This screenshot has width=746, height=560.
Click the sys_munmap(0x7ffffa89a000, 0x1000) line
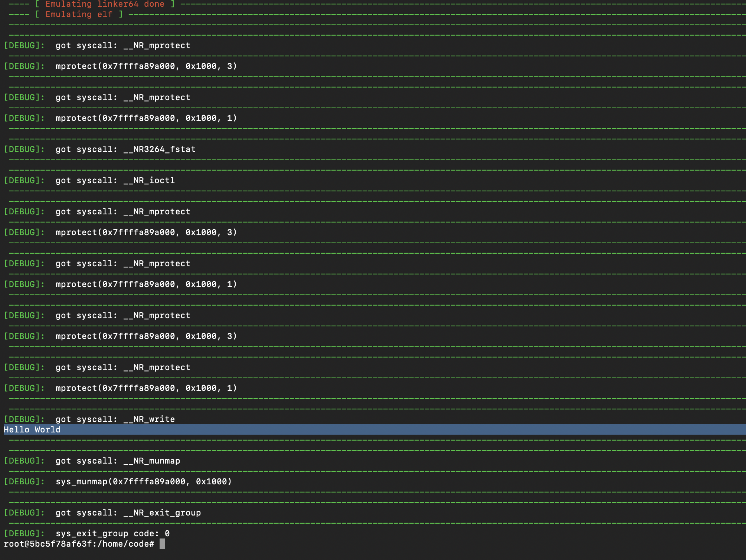(144, 481)
